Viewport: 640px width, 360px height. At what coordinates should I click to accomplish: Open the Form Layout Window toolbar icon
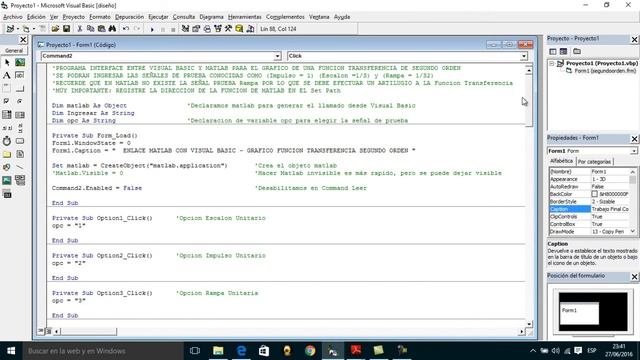pos(207,29)
